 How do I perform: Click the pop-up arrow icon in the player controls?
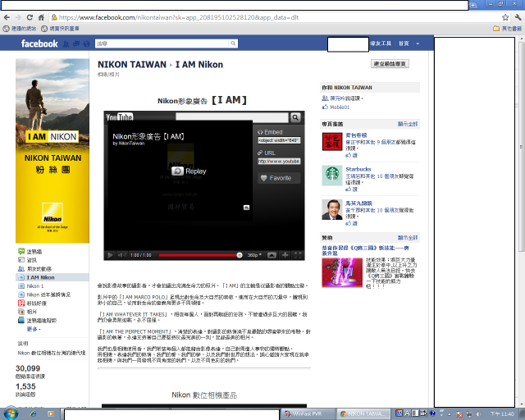pos(272,255)
